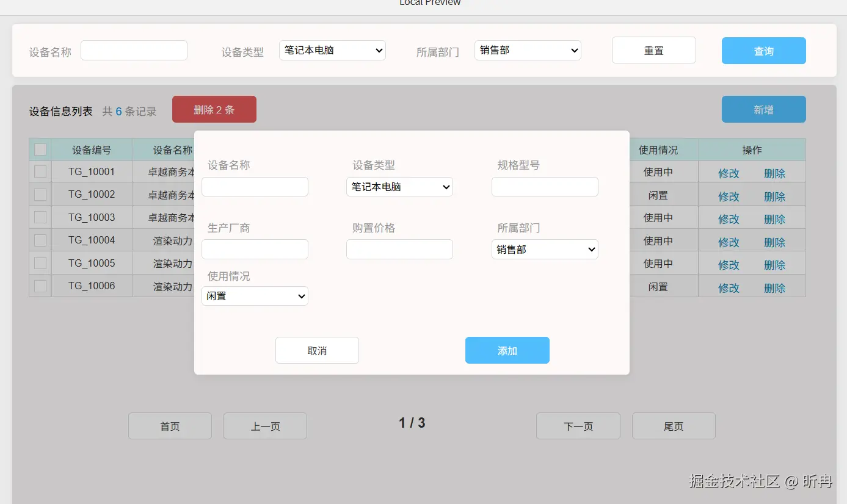Click the TG_10003 device number cell

click(x=92, y=218)
